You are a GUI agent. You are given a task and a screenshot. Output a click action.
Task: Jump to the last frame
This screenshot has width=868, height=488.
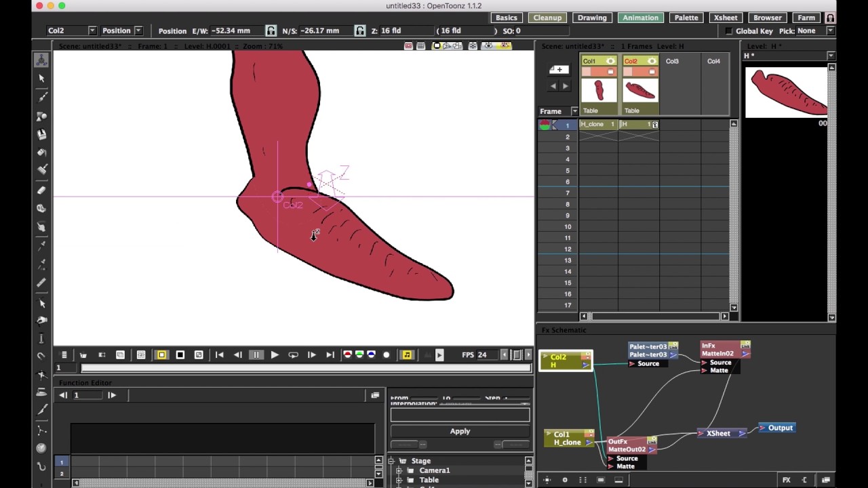pos(330,354)
